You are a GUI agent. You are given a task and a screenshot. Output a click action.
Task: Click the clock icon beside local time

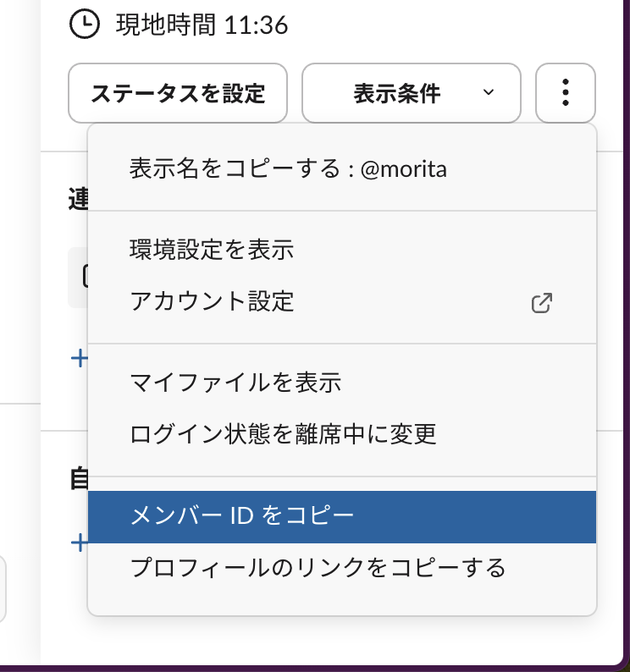(x=84, y=25)
